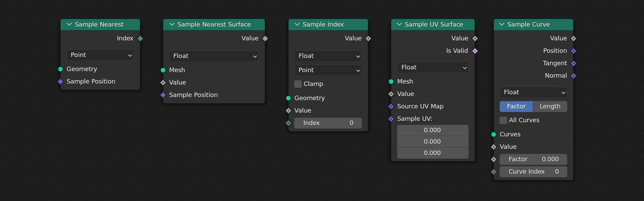Click Is Valid output socket
The image size is (644, 201).
coord(475,51)
